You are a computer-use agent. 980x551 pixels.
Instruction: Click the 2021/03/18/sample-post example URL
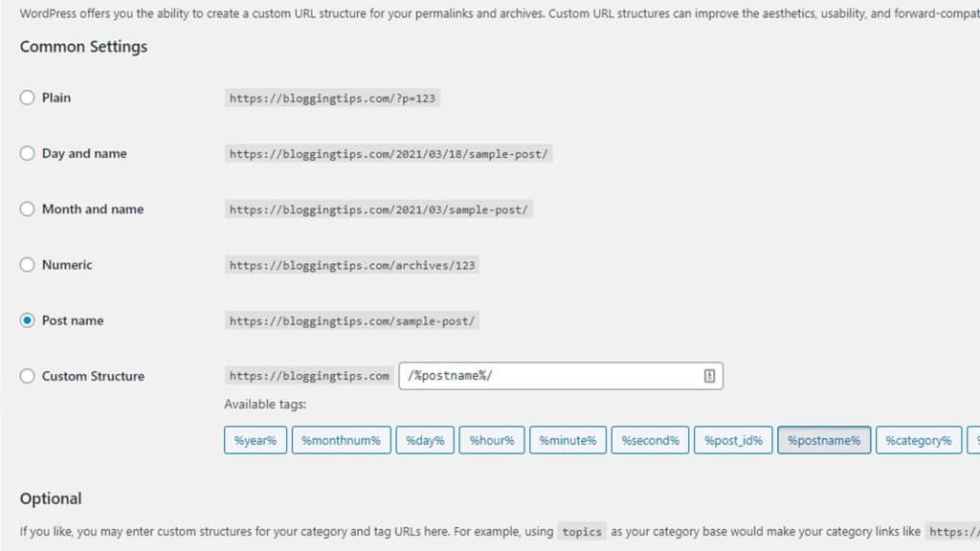[x=389, y=154]
